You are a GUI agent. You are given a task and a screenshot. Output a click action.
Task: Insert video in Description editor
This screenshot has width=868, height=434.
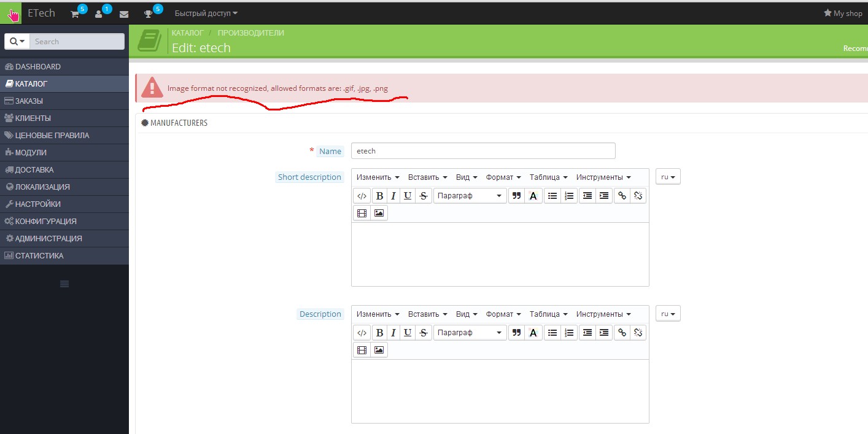coord(362,350)
